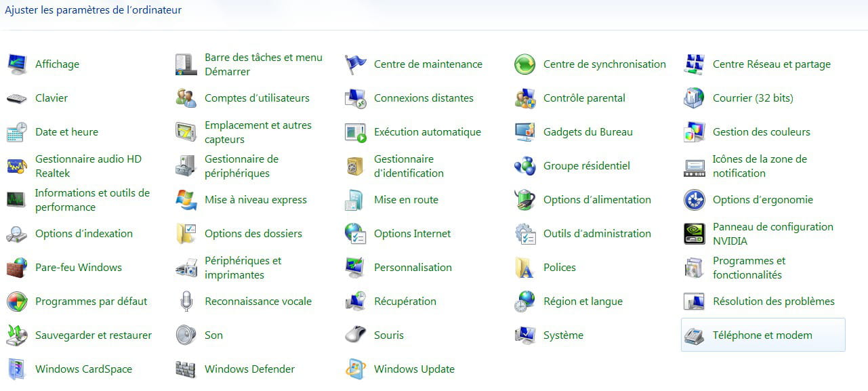Click the 'Personnalisation' link
The height and width of the screenshot is (391, 868).
tap(413, 268)
